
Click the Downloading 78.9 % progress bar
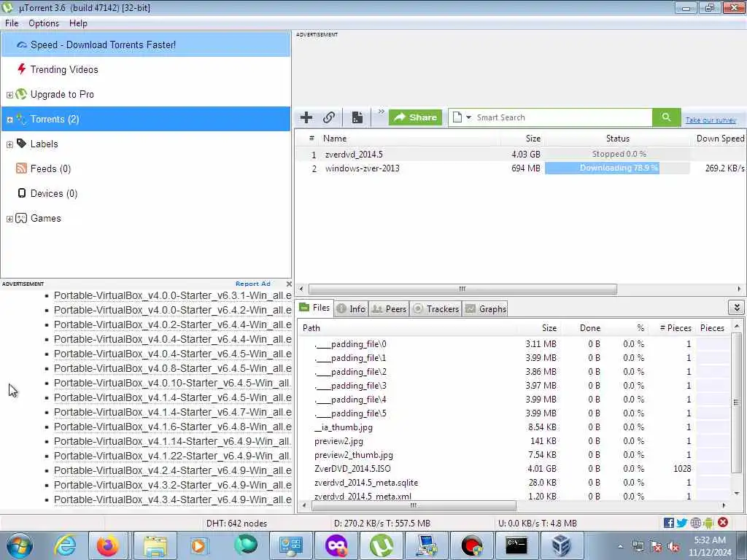click(x=617, y=168)
